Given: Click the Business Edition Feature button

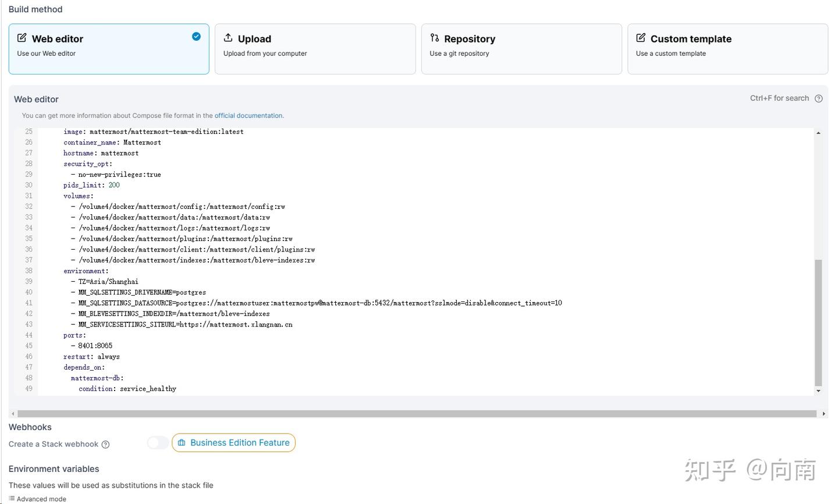Looking at the screenshot, I should pyautogui.click(x=233, y=442).
